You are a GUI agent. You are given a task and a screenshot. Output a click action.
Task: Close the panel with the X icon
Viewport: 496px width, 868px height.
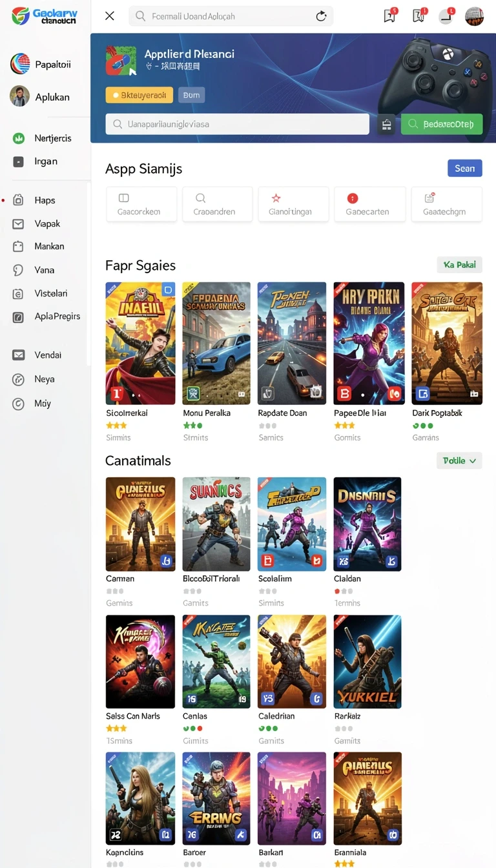pos(110,16)
